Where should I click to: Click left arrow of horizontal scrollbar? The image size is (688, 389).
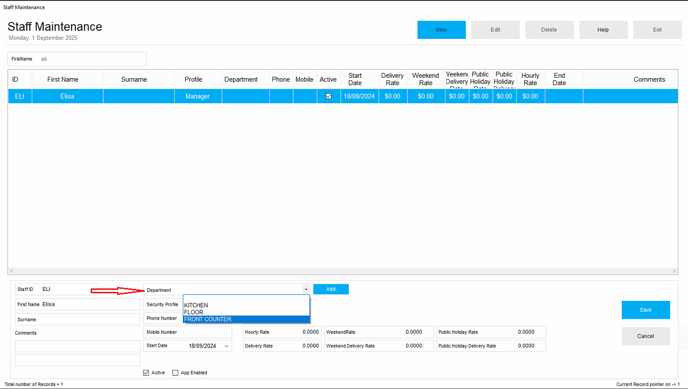11,271
